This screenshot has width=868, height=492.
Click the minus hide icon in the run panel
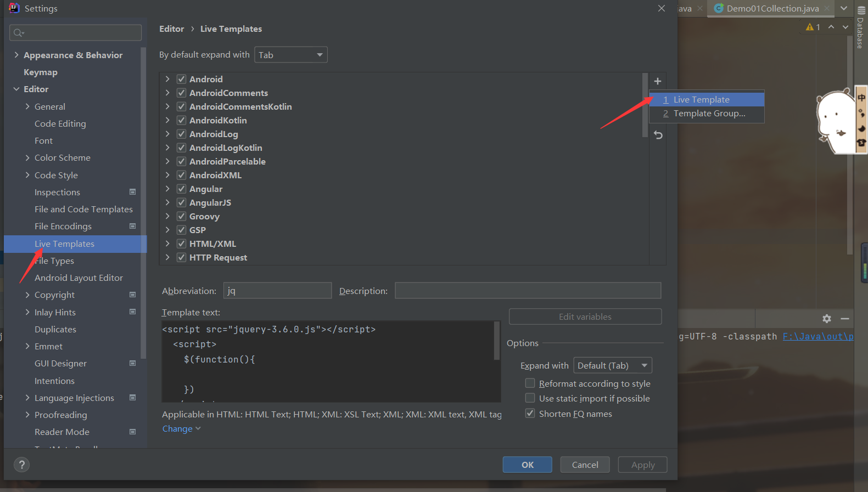[x=845, y=319]
